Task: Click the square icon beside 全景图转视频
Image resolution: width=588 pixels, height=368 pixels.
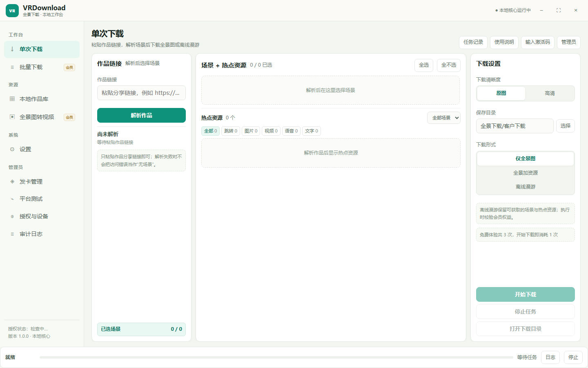Action: coord(12,117)
